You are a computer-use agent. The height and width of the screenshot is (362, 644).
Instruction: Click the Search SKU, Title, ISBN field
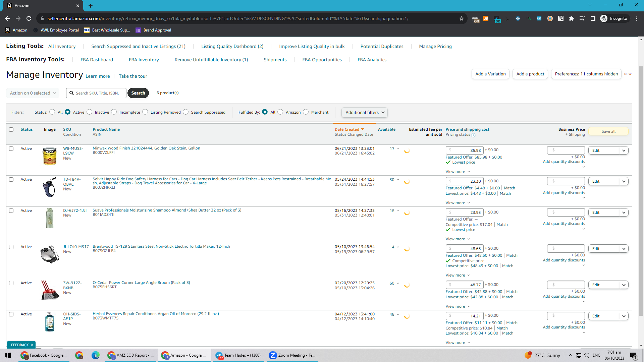coord(96,93)
